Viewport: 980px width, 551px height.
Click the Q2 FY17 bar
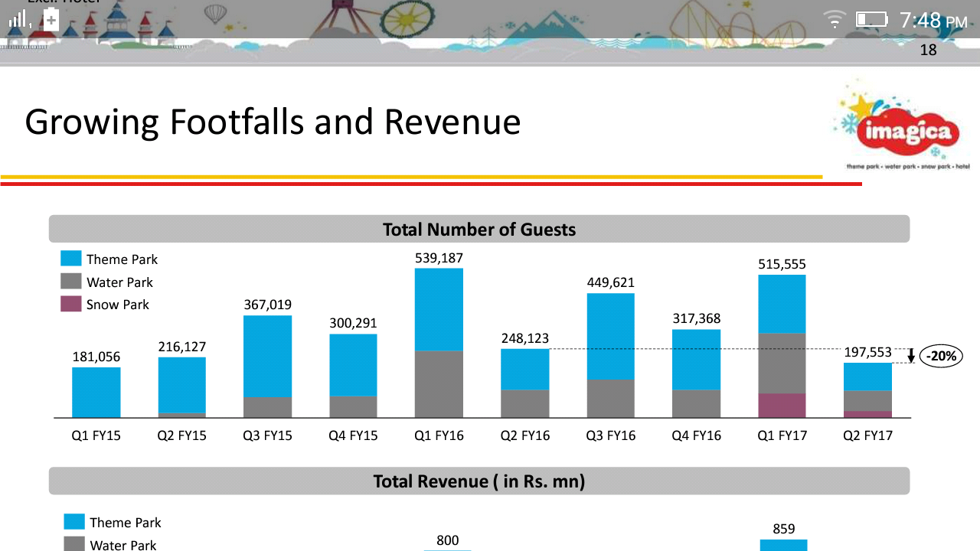tap(868, 390)
